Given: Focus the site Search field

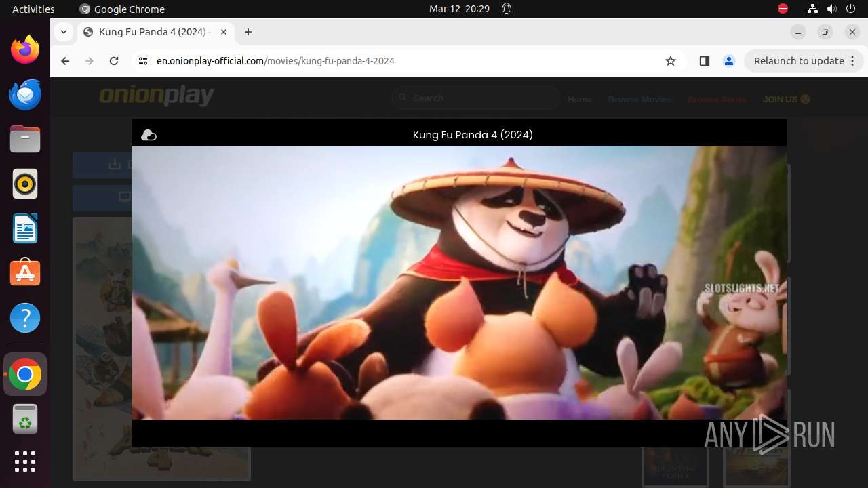Looking at the screenshot, I should 475,98.
